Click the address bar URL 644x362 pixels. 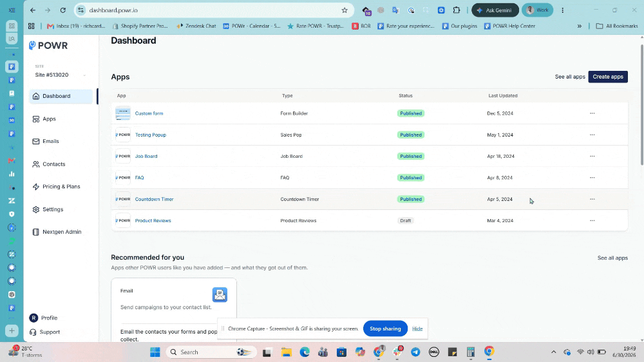coord(113,10)
